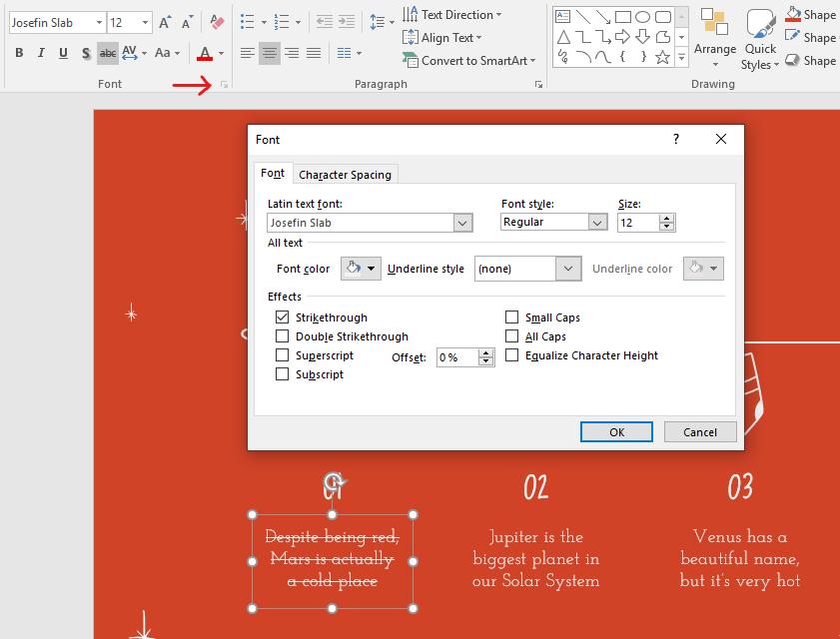This screenshot has height=639, width=840.
Task: Click the Bold formatting icon
Action: 19,53
